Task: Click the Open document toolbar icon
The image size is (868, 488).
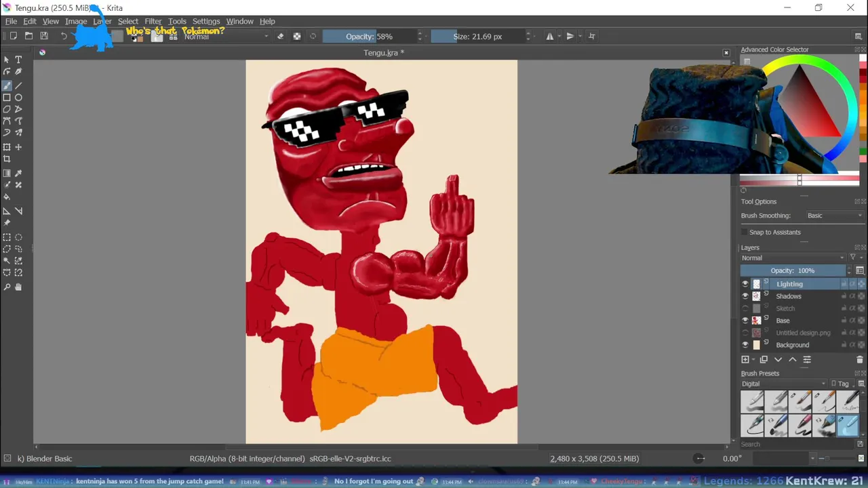Action: pyautogui.click(x=28, y=36)
